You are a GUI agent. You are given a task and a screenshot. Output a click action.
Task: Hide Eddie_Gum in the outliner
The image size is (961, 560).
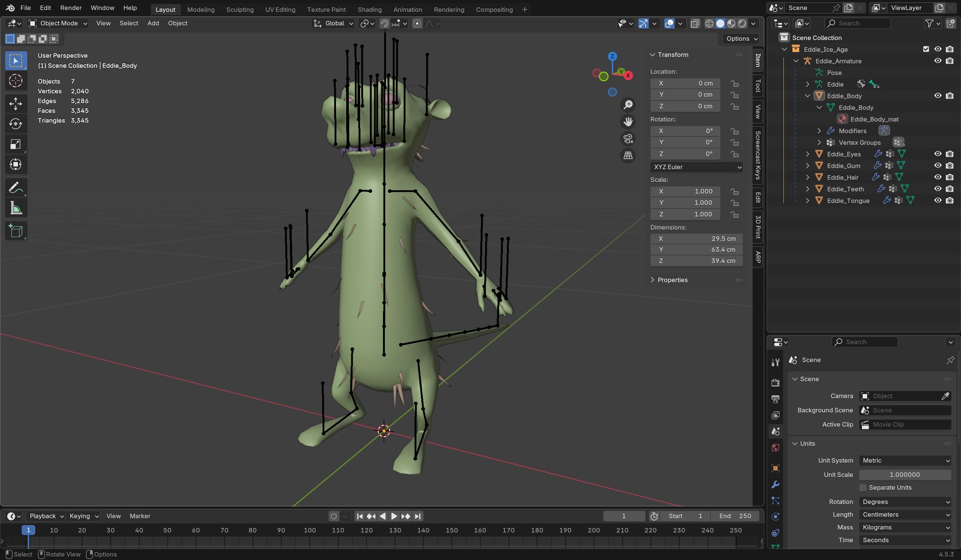click(938, 165)
